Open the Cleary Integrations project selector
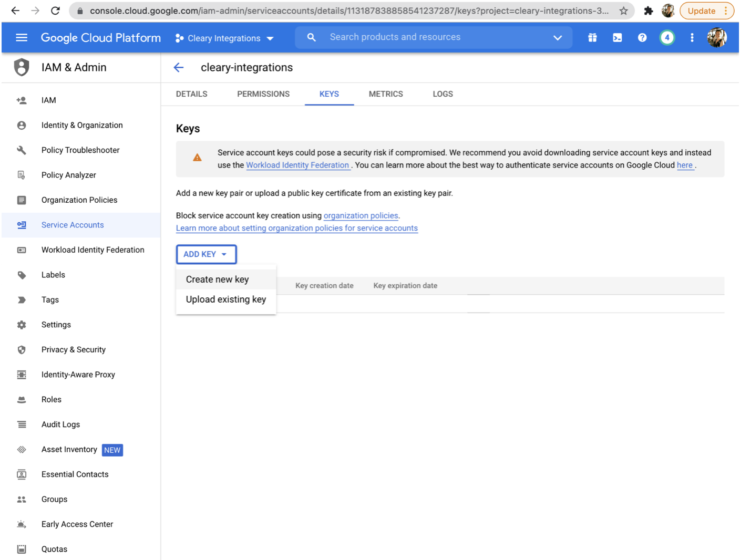 224,38
